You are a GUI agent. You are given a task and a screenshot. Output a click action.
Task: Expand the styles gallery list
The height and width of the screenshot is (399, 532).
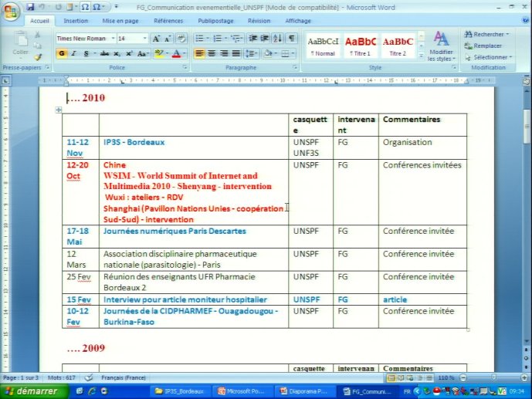[421, 56]
